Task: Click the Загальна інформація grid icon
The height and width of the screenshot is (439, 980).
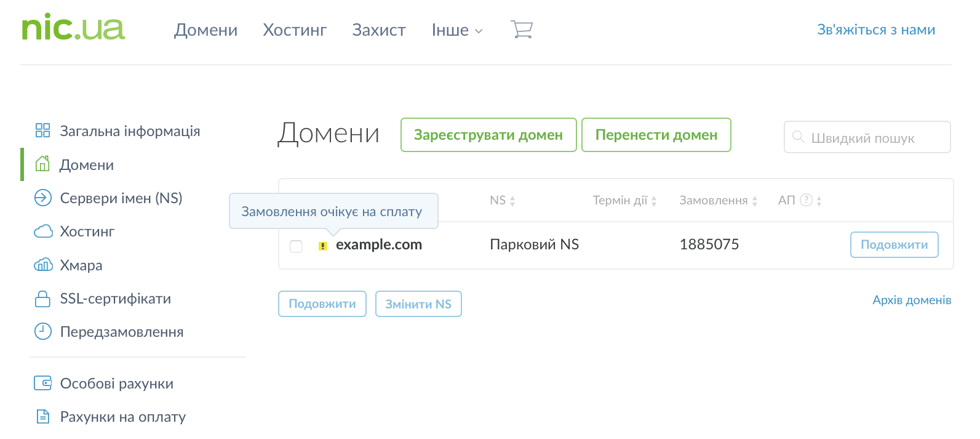Action: (x=42, y=131)
